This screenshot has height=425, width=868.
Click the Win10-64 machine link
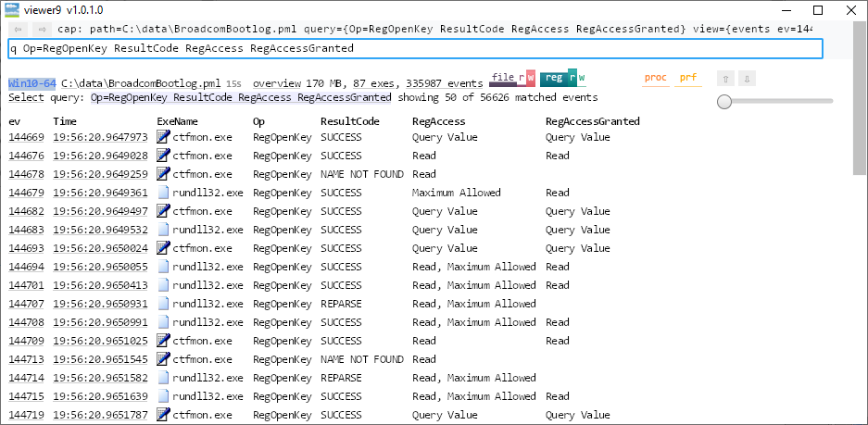point(31,83)
